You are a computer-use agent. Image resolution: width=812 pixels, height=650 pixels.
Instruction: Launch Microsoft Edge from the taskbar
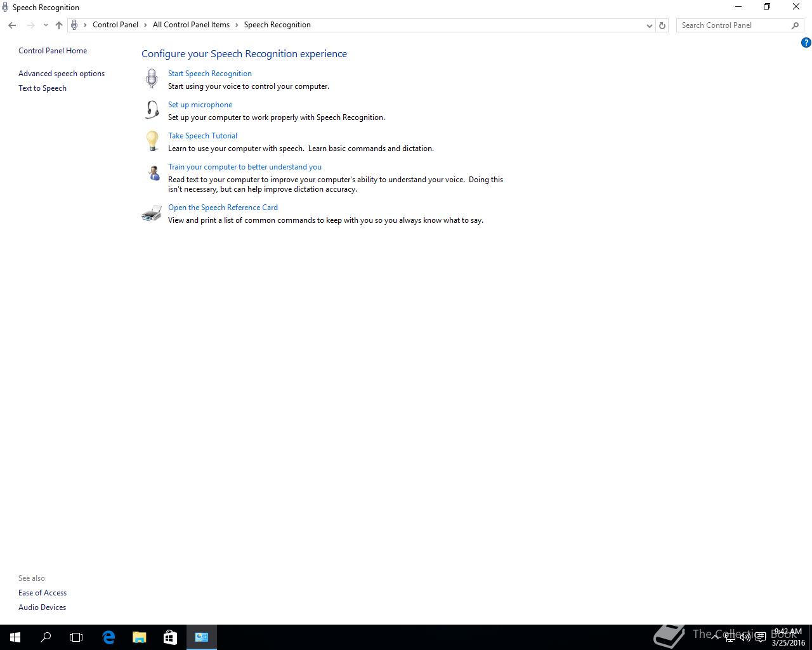coord(108,637)
